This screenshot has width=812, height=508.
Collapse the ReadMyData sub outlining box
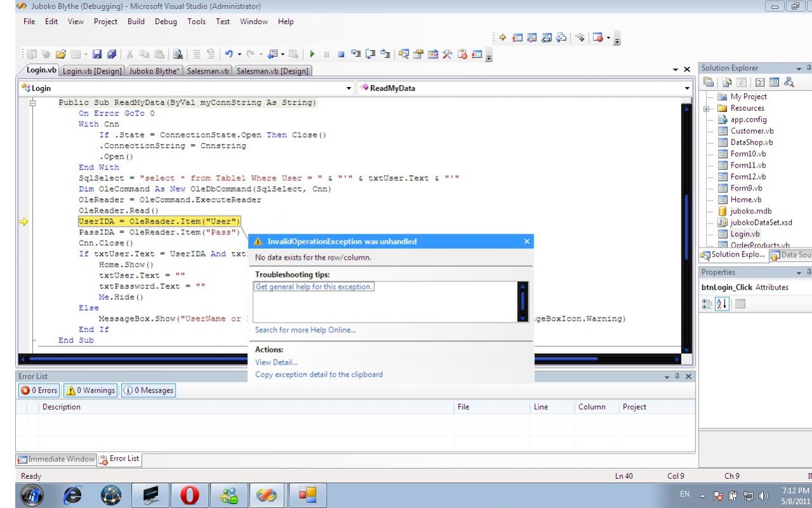(32, 102)
